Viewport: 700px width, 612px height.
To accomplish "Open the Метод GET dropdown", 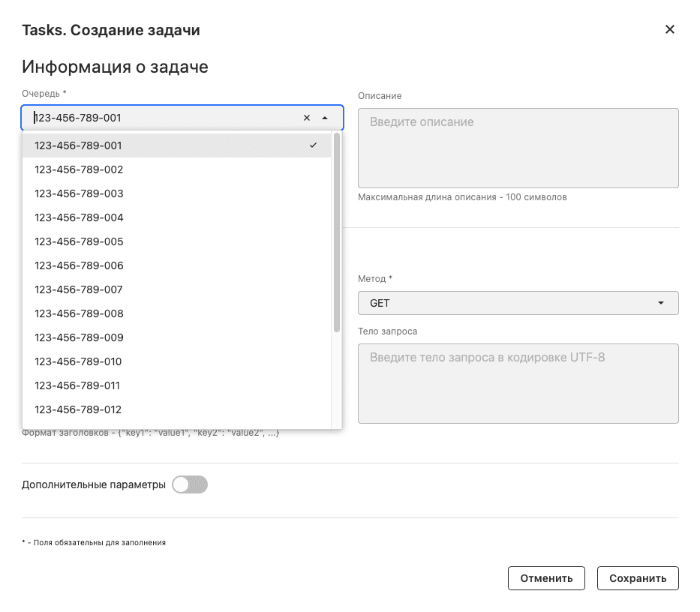I will 518,303.
